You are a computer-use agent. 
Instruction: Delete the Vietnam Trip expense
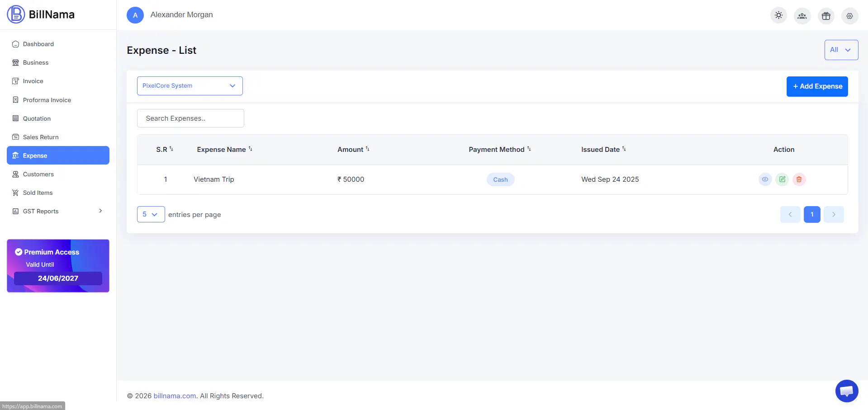799,179
